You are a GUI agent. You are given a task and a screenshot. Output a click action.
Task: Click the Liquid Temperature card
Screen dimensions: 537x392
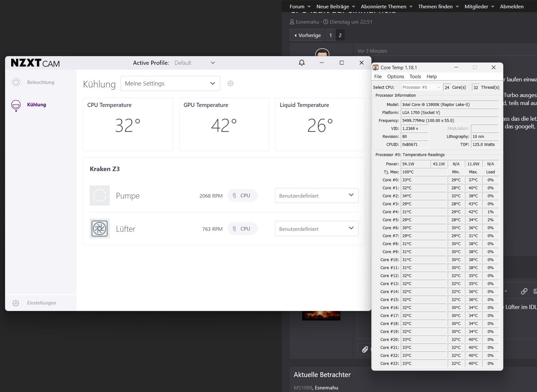click(x=320, y=124)
